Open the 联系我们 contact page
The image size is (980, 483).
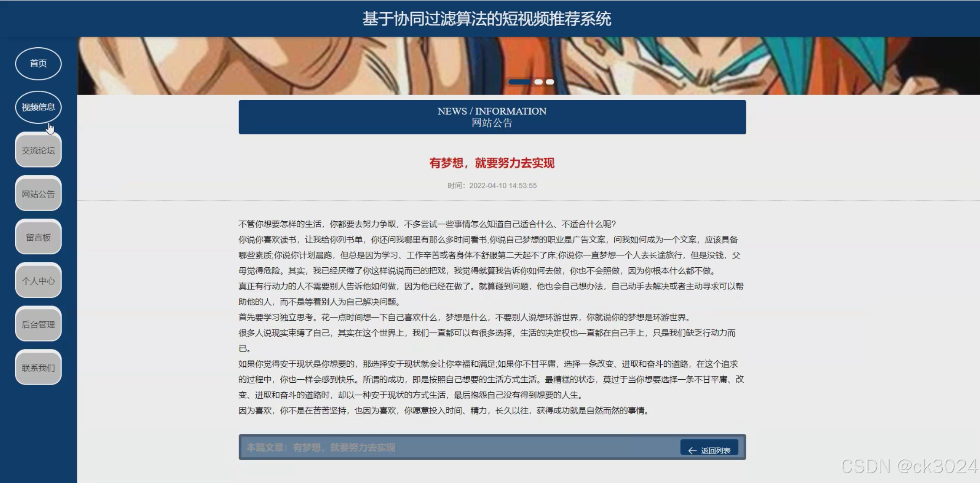[x=38, y=367]
